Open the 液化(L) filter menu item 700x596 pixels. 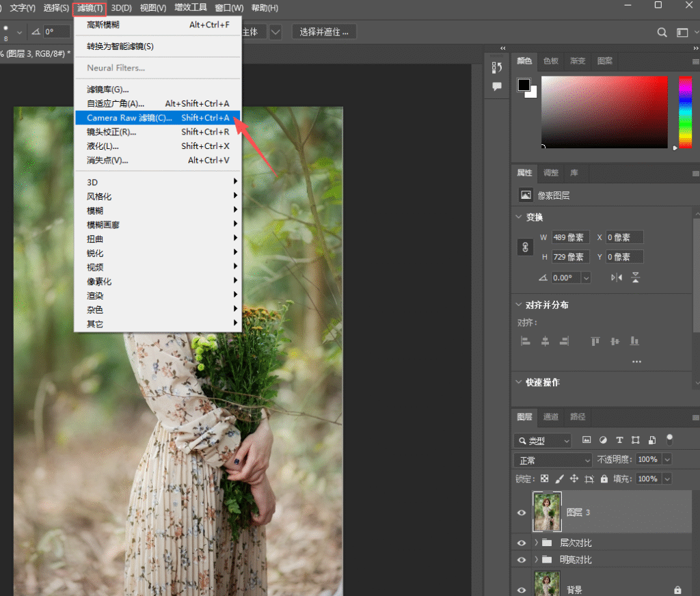pyautogui.click(x=158, y=146)
